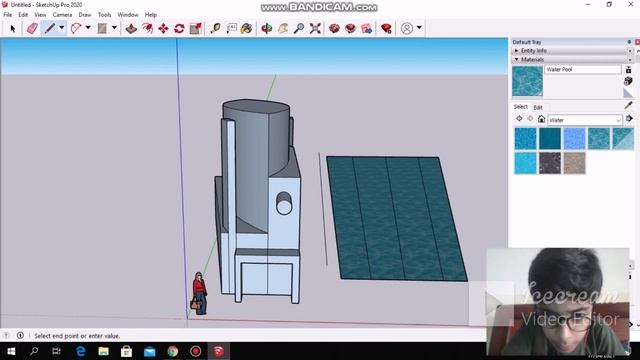This screenshot has height=360, width=640.
Task: Choose first blue water swatch, top row
Action: point(525,139)
